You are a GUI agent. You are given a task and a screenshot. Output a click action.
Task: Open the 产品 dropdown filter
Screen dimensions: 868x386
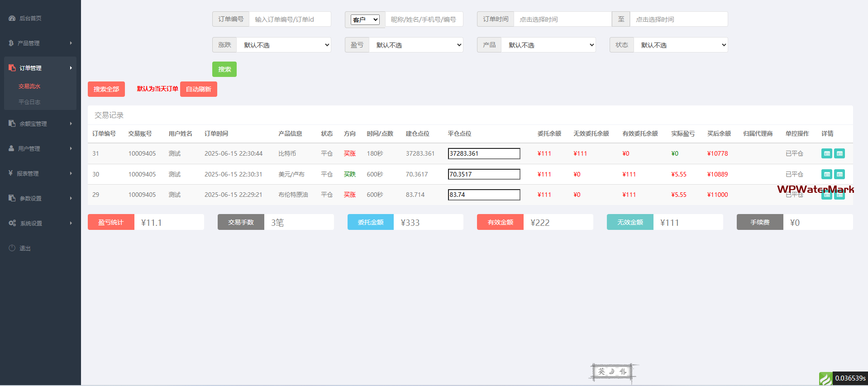[x=548, y=45]
